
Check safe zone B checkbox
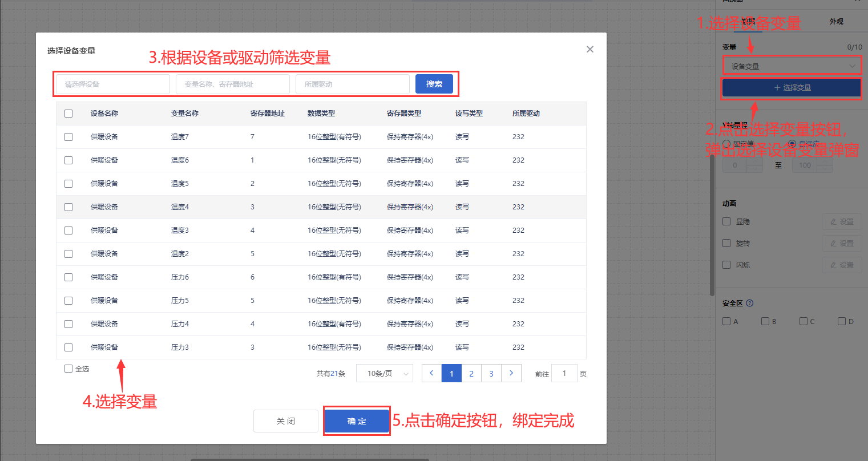tap(765, 321)
